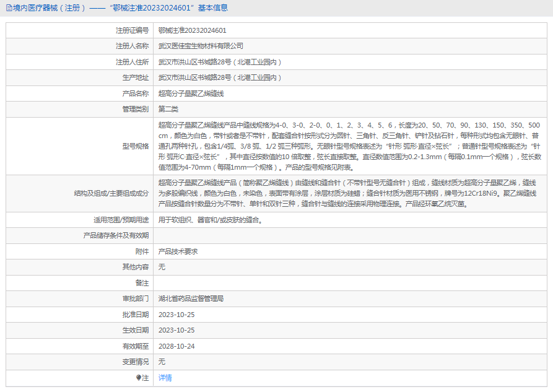
Task: Click the 产品名称 label
Action: click(136, 94)
